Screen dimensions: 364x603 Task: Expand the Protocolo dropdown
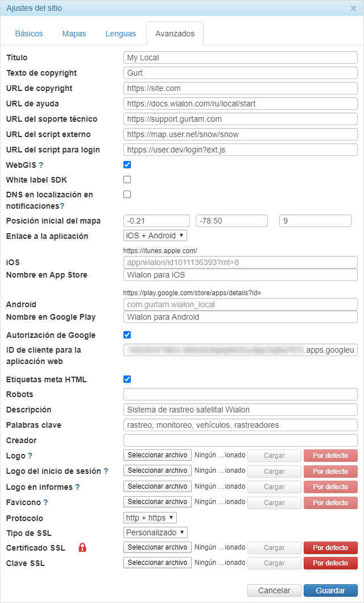[150, 518]
